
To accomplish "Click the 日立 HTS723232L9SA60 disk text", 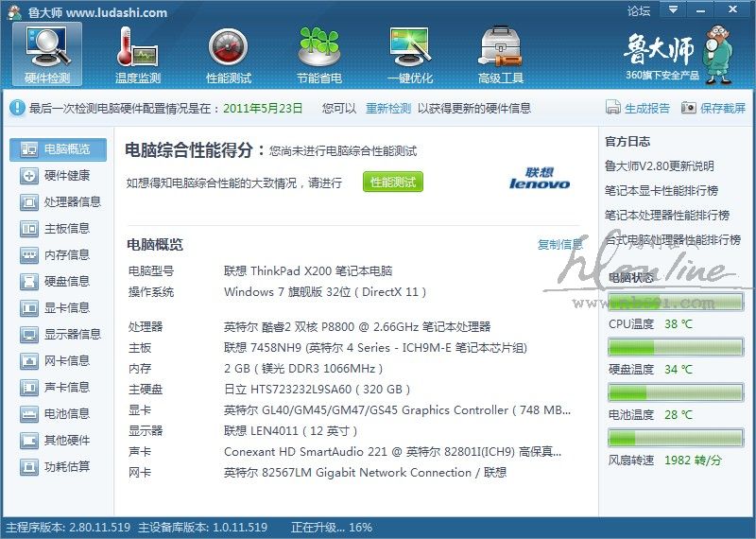I will [x=318, y=390].
